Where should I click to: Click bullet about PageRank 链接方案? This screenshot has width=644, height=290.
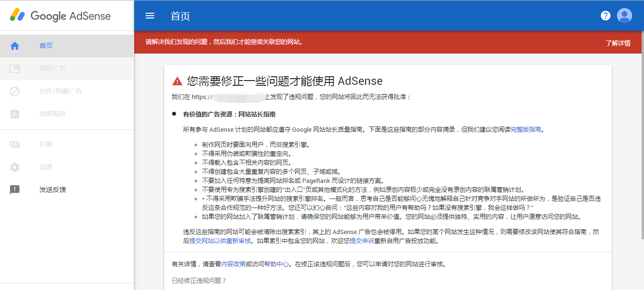[x=293, y=181]
